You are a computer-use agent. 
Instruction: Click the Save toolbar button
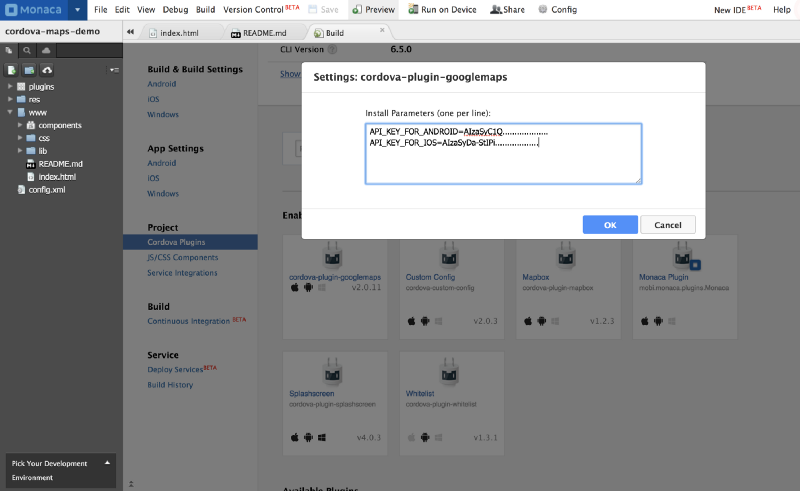[323, 10]
